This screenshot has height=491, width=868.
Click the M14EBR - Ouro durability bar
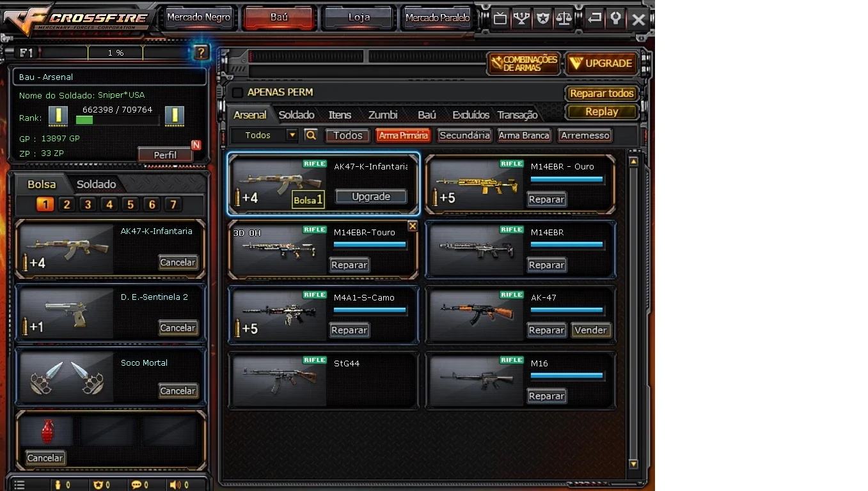pyautogui.click(x=567, y=180)
